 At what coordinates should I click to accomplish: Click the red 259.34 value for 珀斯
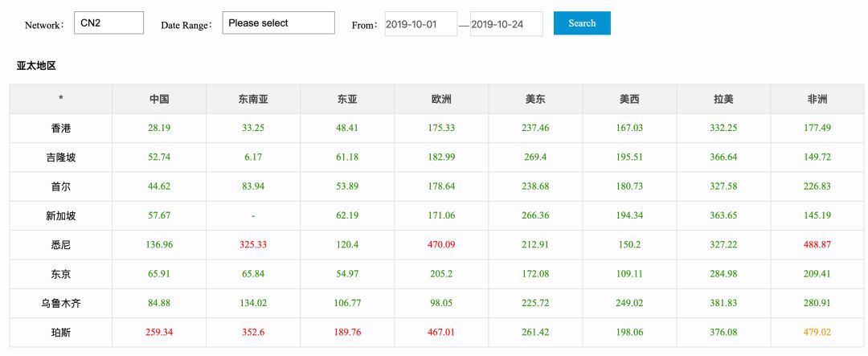pyautogui.click(x=159, y=332)
